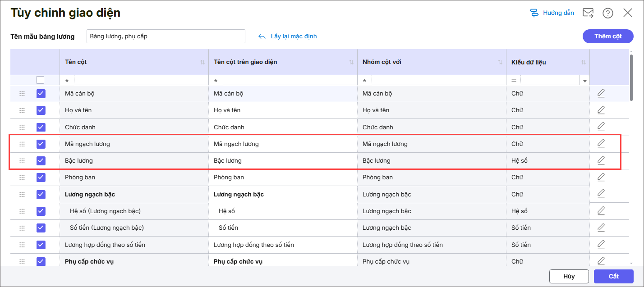This screenshot has width=644, height=287.
Task: Open filter operator for Nhóm cột với
Action: [x=365, y=81]
